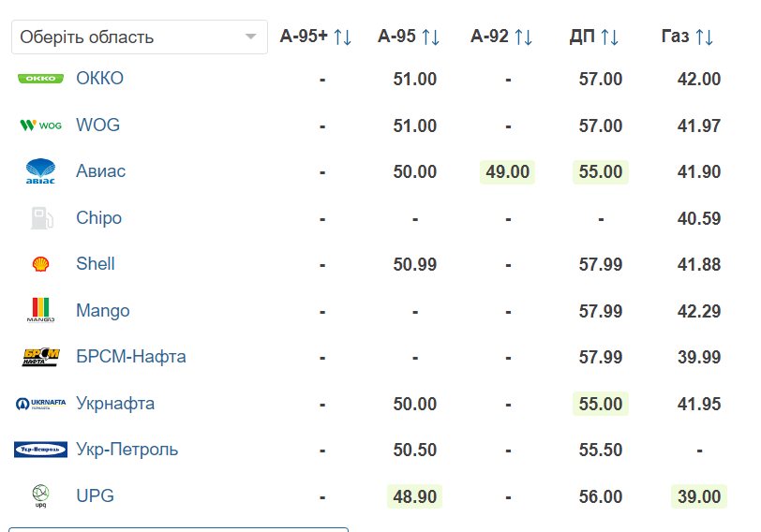Sort the table by A-92 price

(523, 37)
